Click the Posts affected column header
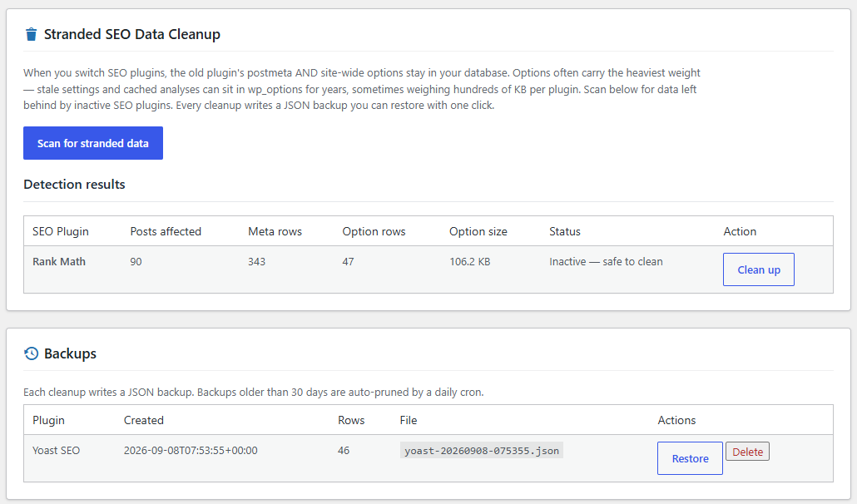 pos(166,231)
